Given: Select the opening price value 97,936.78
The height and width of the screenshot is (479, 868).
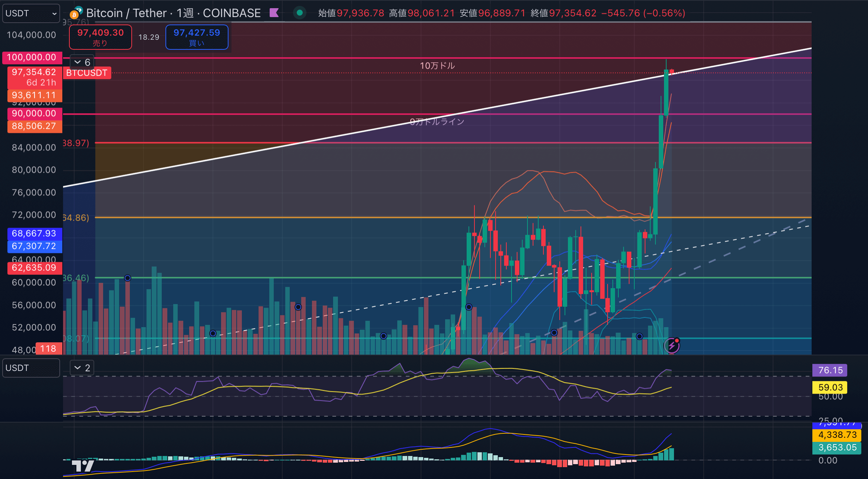Looking at the screenshot, I should (x=360, y=13).
